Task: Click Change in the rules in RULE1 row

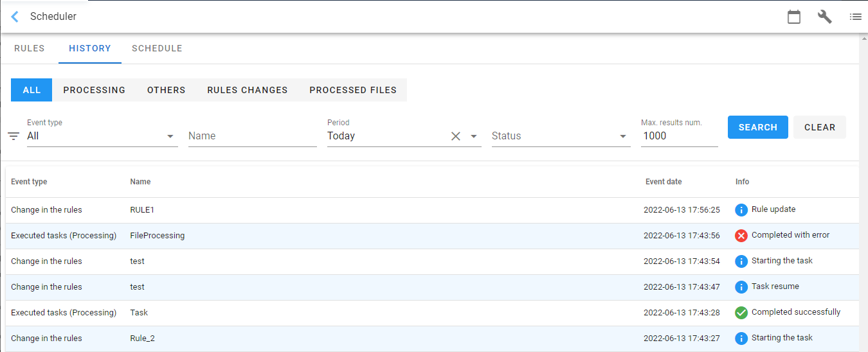Action: pyautogui.click(x=46, y=210)
